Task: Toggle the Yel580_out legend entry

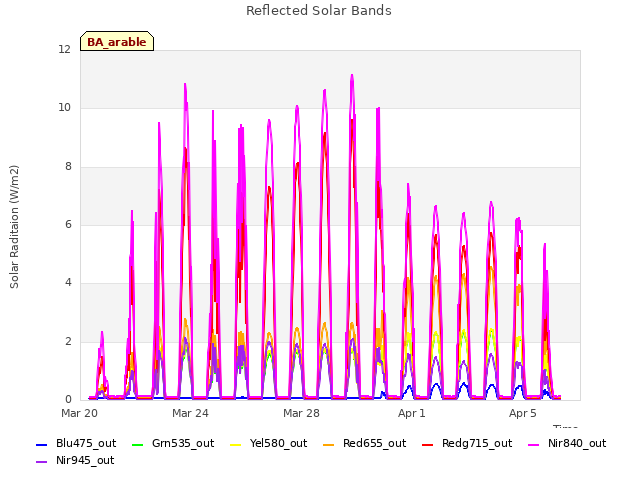Action: point(269,443)
